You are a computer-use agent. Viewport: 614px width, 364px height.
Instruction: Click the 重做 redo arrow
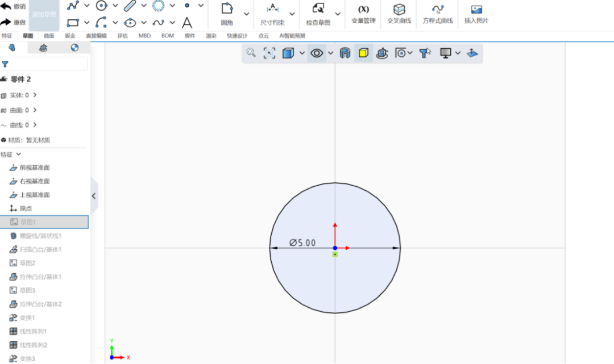pos(6,22)
